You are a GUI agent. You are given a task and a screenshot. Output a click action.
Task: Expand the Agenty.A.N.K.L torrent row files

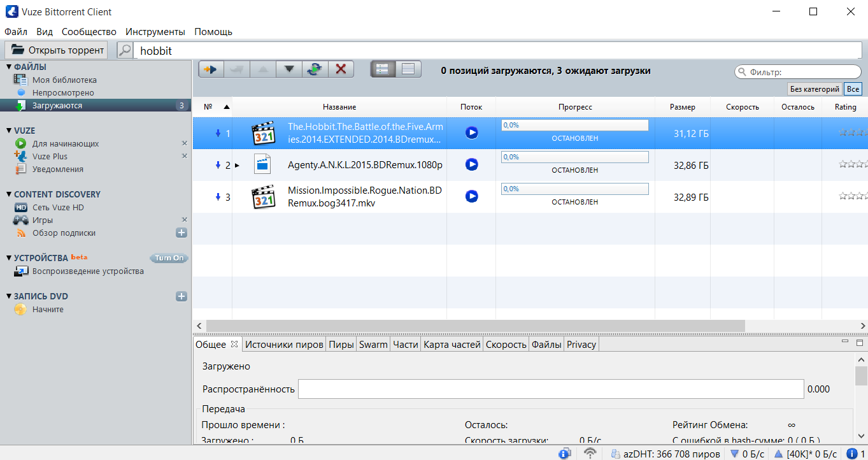pos(238,165)
